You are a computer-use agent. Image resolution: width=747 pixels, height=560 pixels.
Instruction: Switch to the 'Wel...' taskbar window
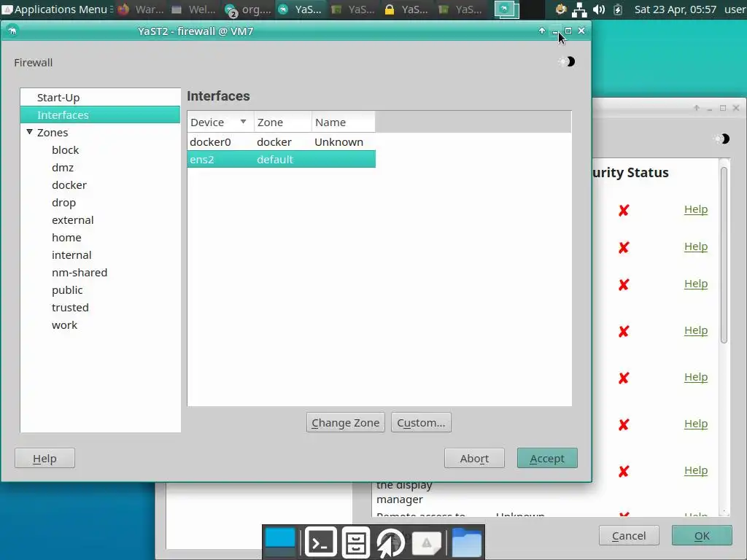pyautogui.click(x=194, y=9)
